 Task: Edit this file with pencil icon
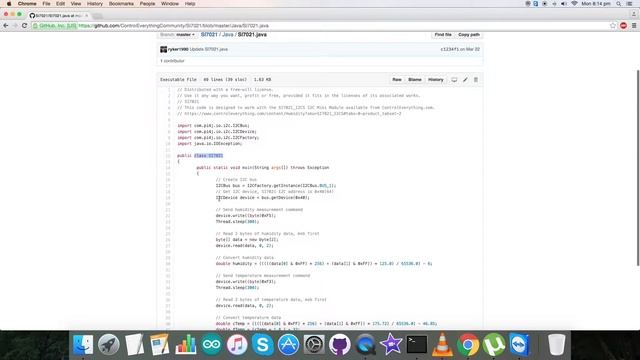click(465, 80)
